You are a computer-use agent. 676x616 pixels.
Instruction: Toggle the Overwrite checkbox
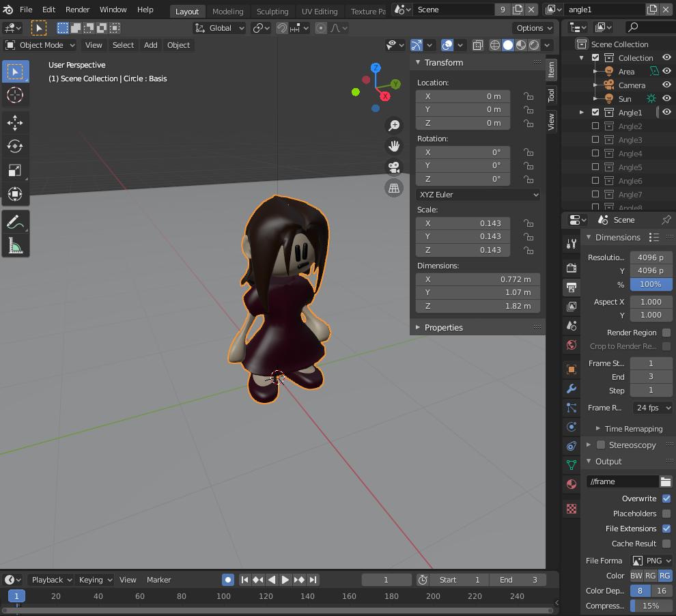point(666,499)
